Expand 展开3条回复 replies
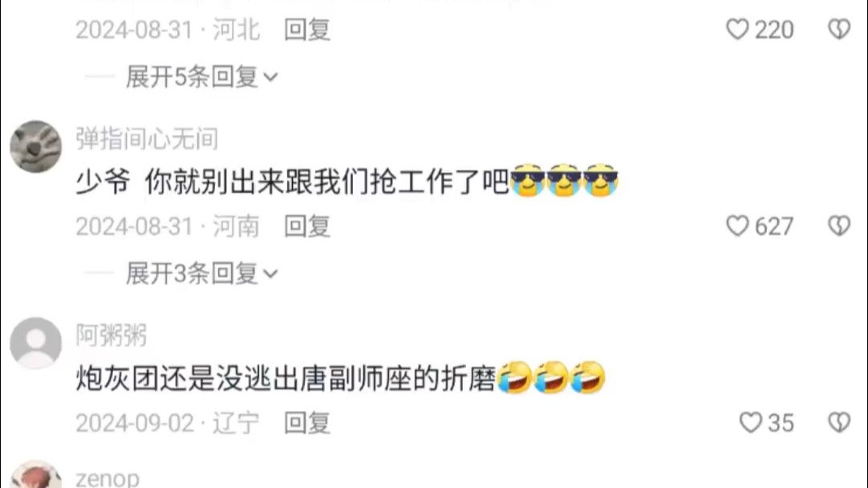 pyautogui.click(x=201, y=273)
